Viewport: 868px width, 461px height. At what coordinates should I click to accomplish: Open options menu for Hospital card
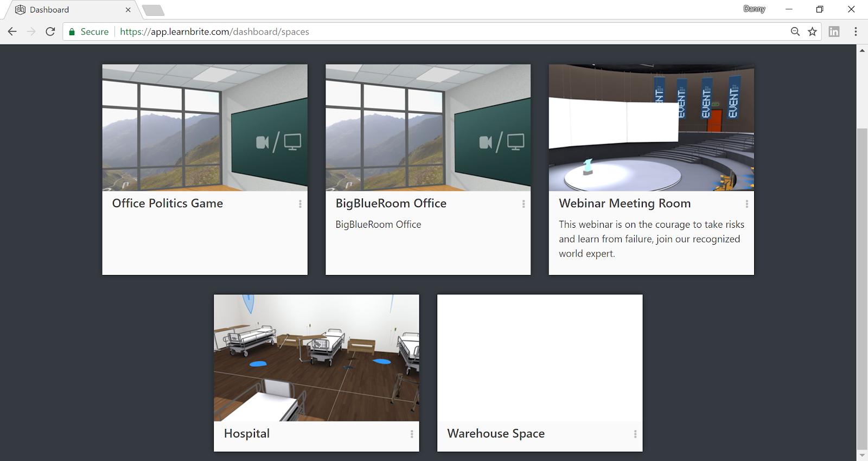tap(412, 434)
